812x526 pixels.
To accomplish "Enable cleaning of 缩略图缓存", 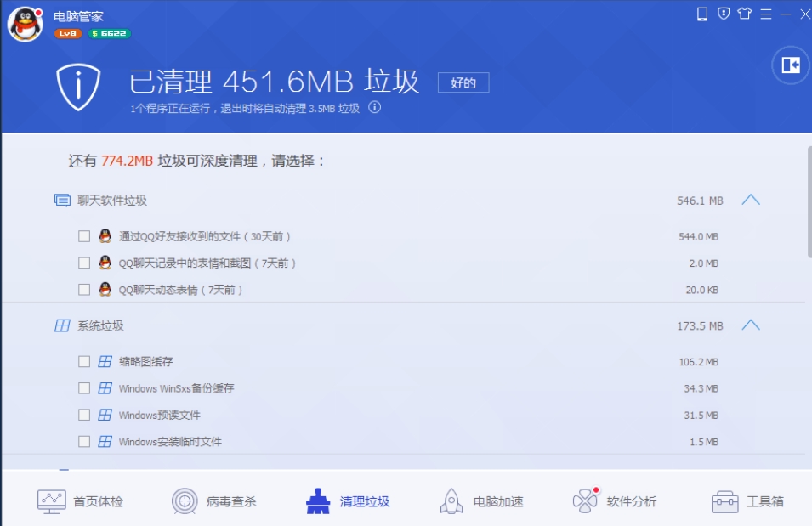I will 83,360.
